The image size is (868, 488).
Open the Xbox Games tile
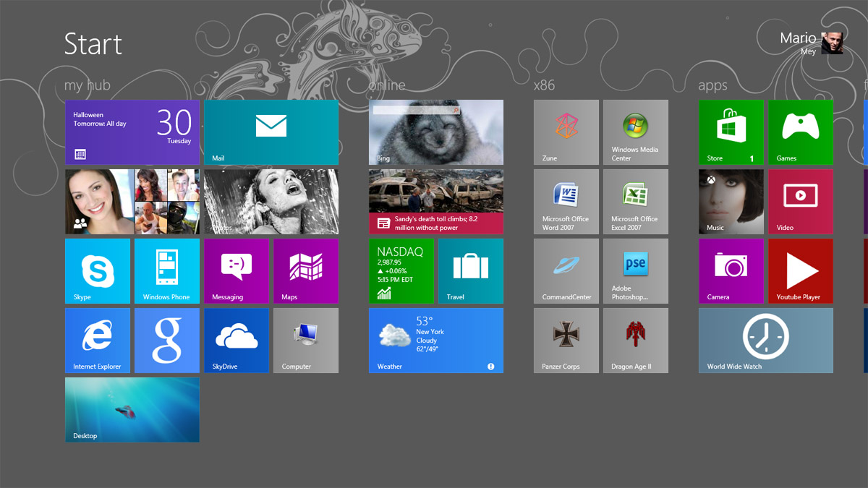(801, 132)
